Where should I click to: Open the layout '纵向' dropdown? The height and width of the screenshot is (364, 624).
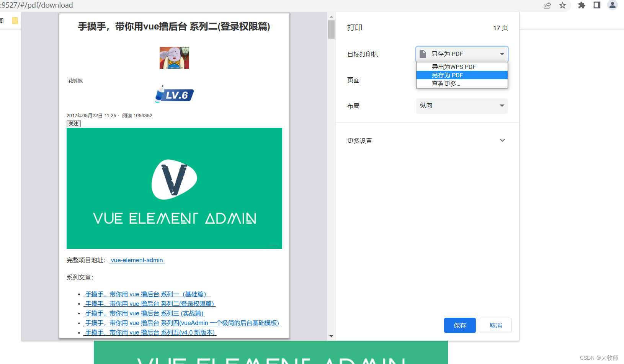(462, 106)
